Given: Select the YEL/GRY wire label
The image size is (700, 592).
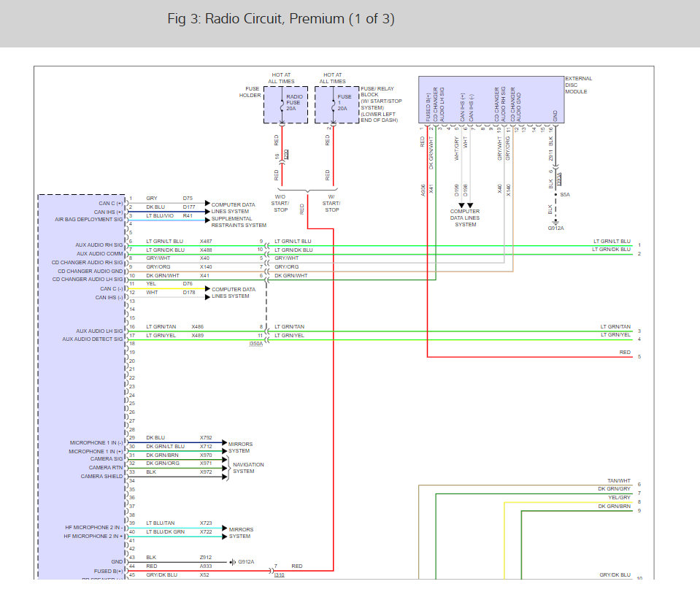Looking at the screenshot, I should 619,497.
